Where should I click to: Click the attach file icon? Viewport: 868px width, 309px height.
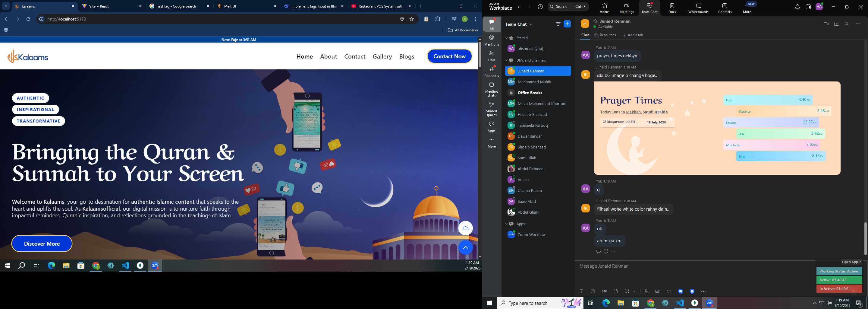point(616,291)
